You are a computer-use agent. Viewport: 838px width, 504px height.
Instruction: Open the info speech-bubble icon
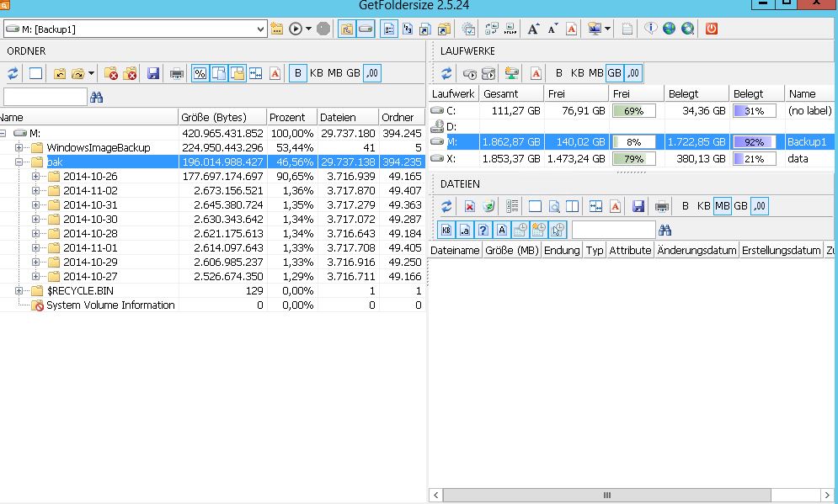[650, 29]
